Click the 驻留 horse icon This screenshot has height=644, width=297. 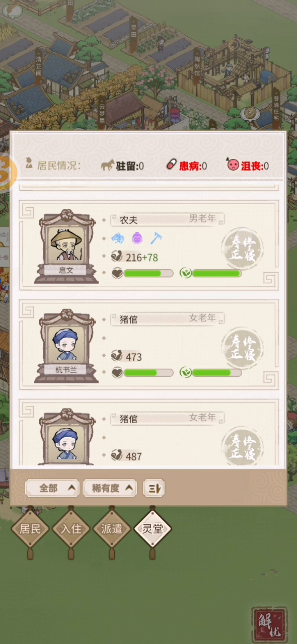pyautogui.click(x=107, y=165)
